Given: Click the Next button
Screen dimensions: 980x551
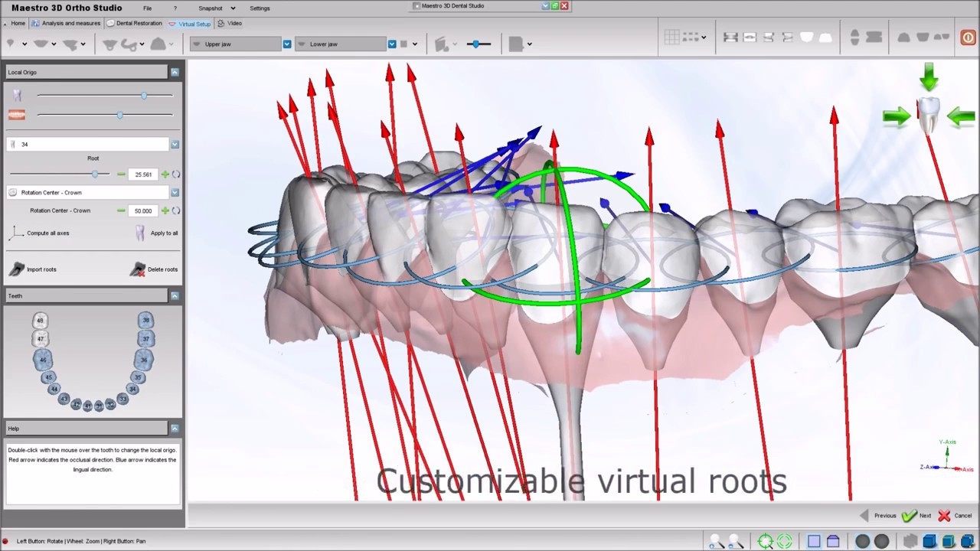Looking at the screenshot, I should click(x=917, y=516).
